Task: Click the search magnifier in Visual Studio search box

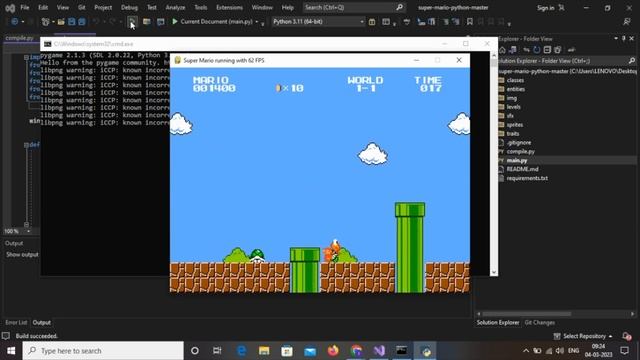Action: [400, 7]
